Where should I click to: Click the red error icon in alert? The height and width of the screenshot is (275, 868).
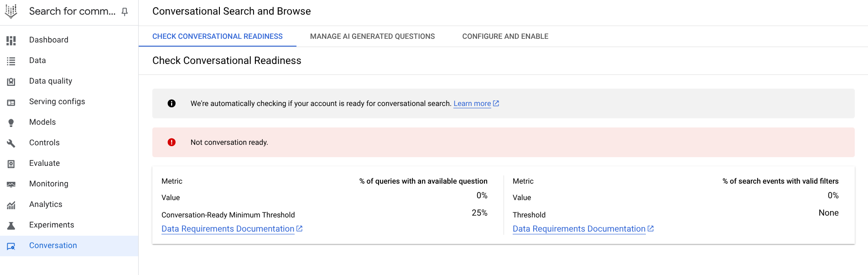click(172, 143)
